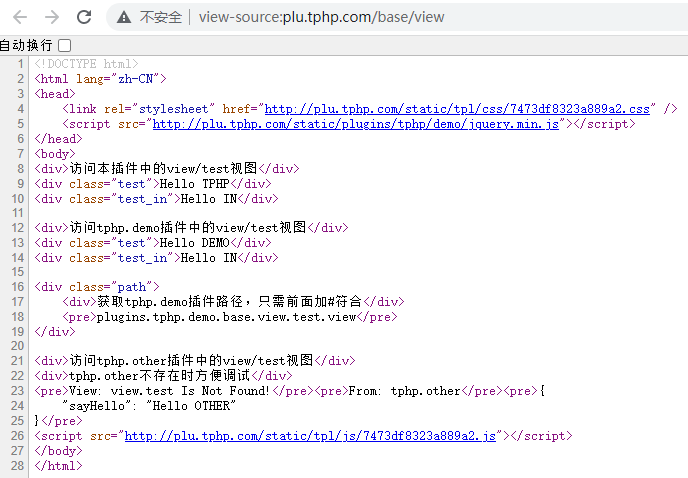Click the text From: tphp.other
The width and height of the screenshot is (688, 478).
[x=404, y=391]
